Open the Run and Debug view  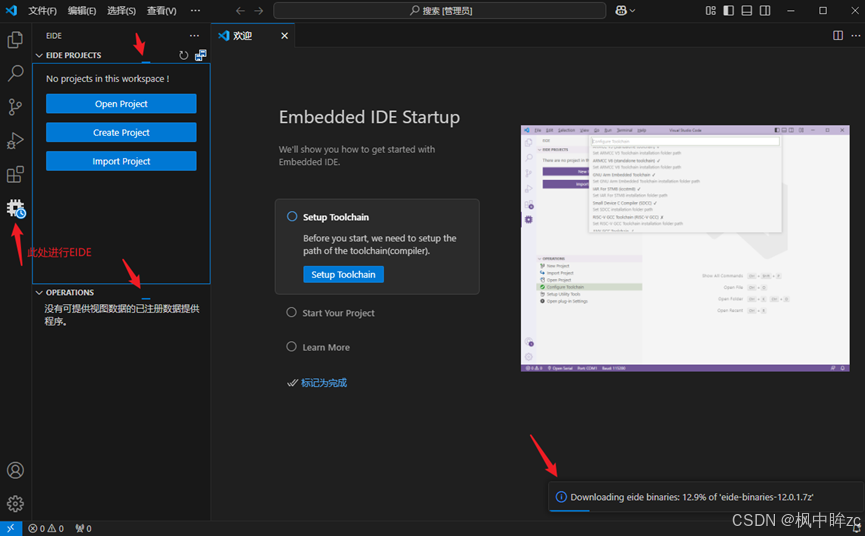pos(15,141)
